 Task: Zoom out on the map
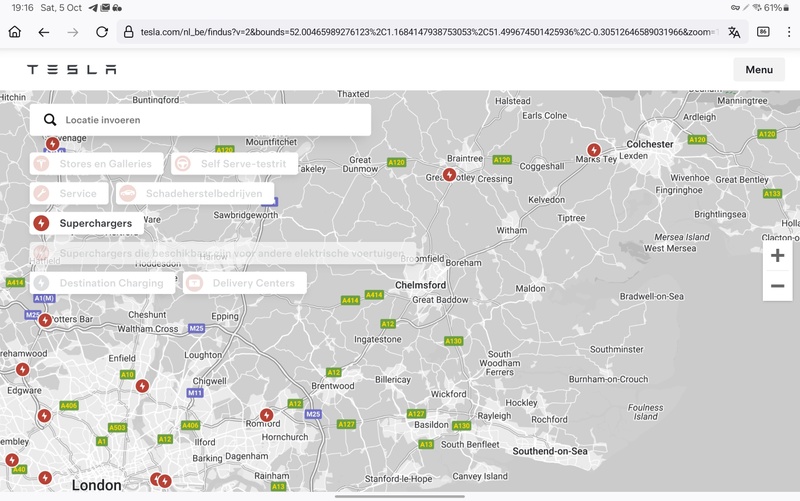coord(777,286)
